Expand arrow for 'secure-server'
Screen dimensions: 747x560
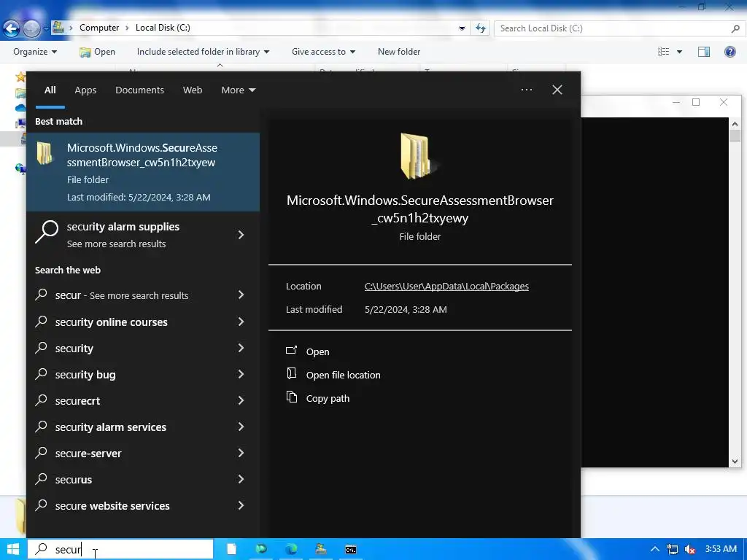[x=241, y=453]
